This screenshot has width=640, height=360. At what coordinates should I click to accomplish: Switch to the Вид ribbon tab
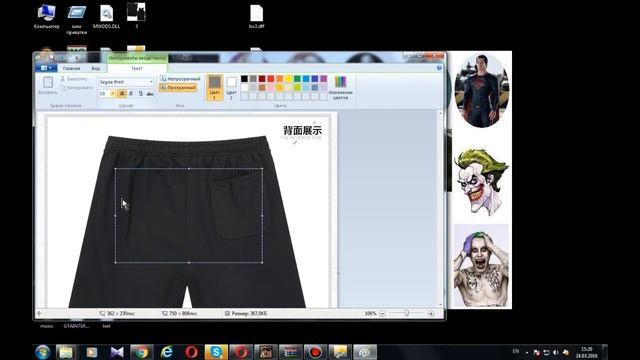tap(96, 68)
